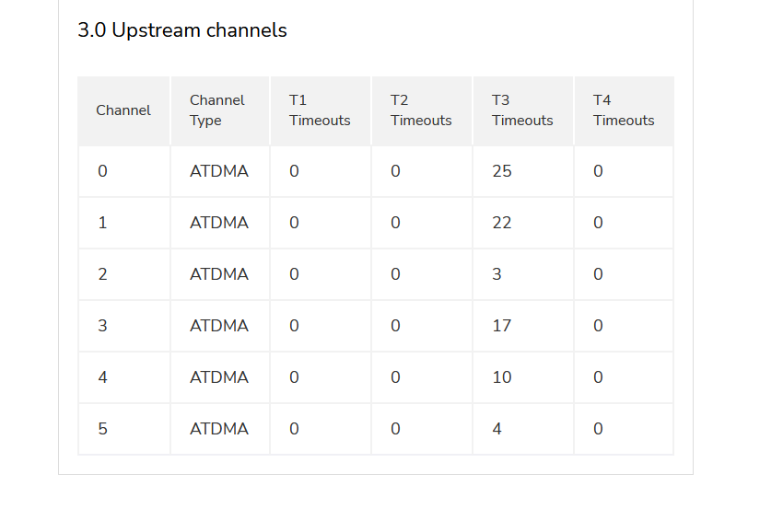Click the 'Channel' column header
The image size is (783, 532).
click(123, 110)
